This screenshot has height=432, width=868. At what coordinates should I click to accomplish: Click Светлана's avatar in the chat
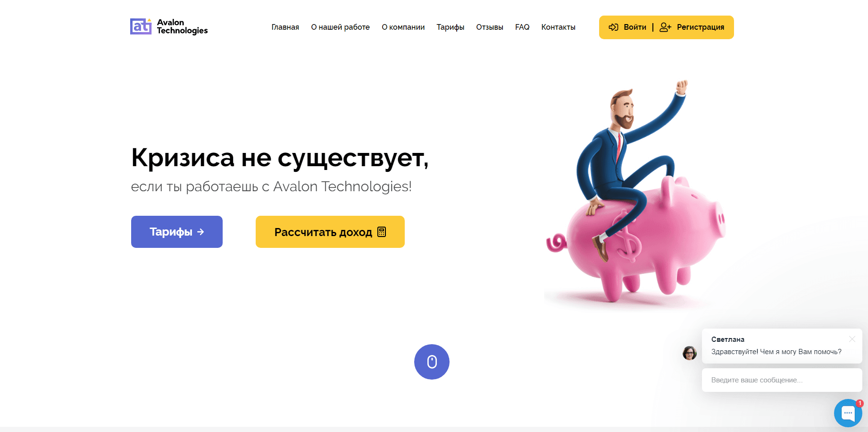point(690,353)
